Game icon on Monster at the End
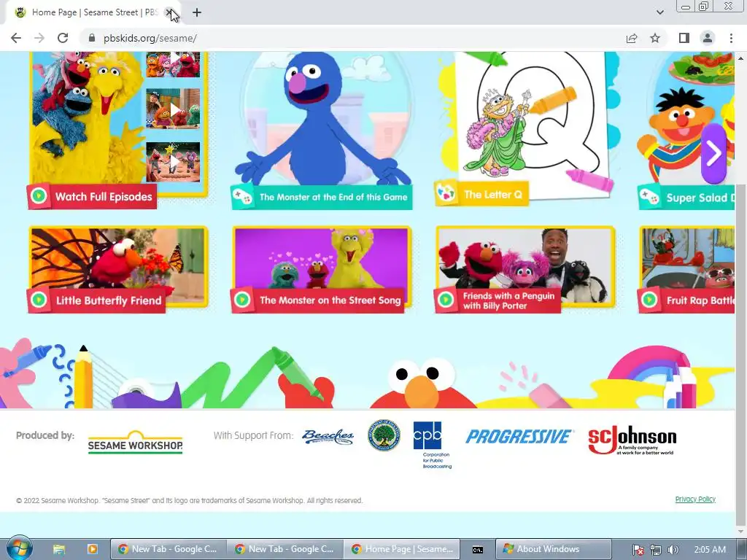This screenshot has height=560, width=747. [x=242, y=197]
